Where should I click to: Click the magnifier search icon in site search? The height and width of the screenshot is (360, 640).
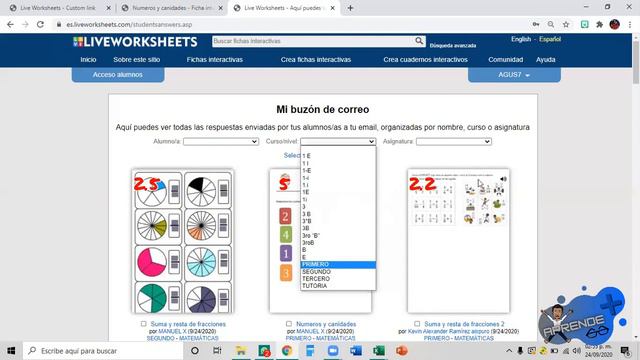pos(419,41)
